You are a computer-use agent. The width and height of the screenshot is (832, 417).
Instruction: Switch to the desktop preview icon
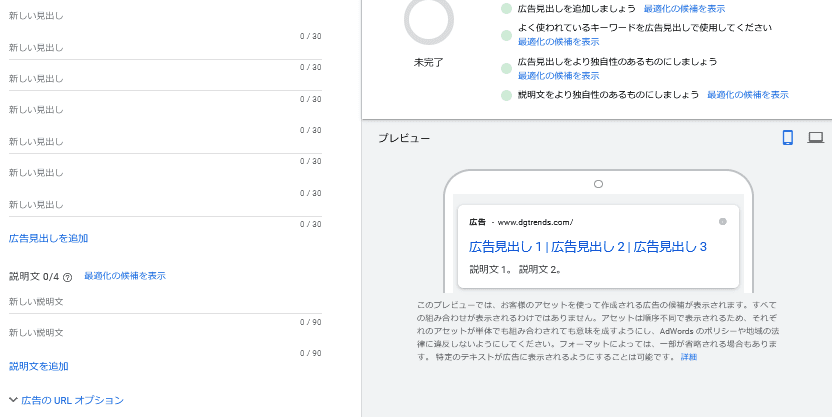pyautogui.click(x=815, y=138)
